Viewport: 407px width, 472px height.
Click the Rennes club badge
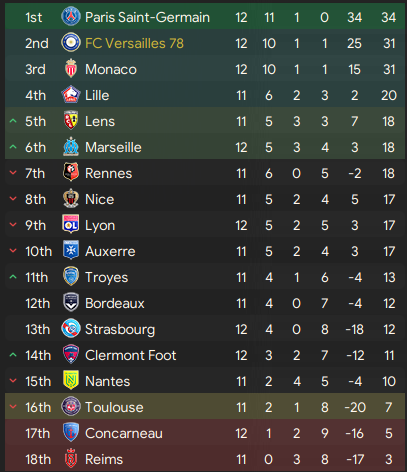click(x=71, y=173)
